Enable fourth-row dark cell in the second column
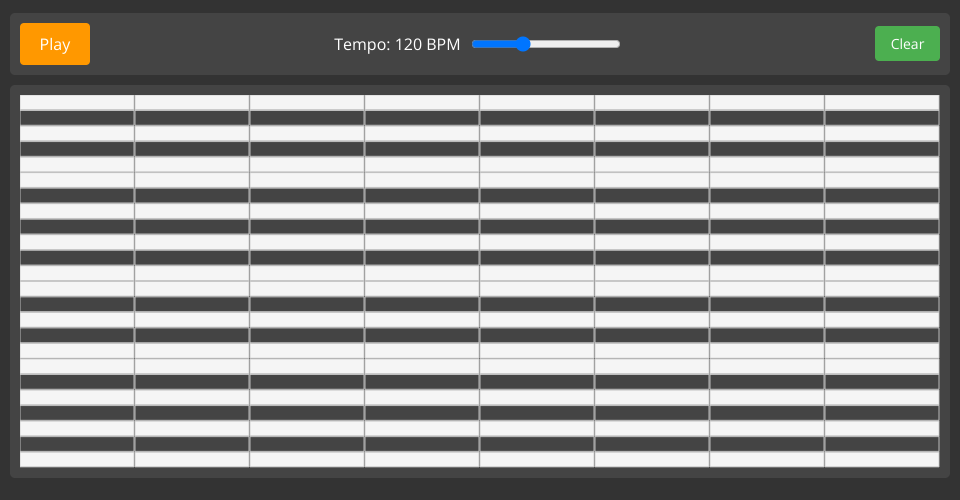Image resolution: width=960 pixels, height=500 pixels. pyautogui.click(x=192, y=149)
